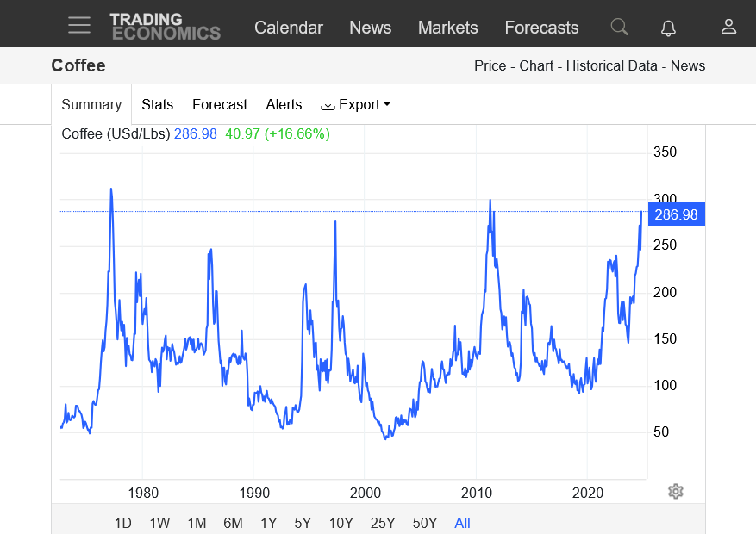Image resolution: width=756 pixels, height=534 pixels.
Task: Set chart range to 25Y
Action: pos(383,523)
